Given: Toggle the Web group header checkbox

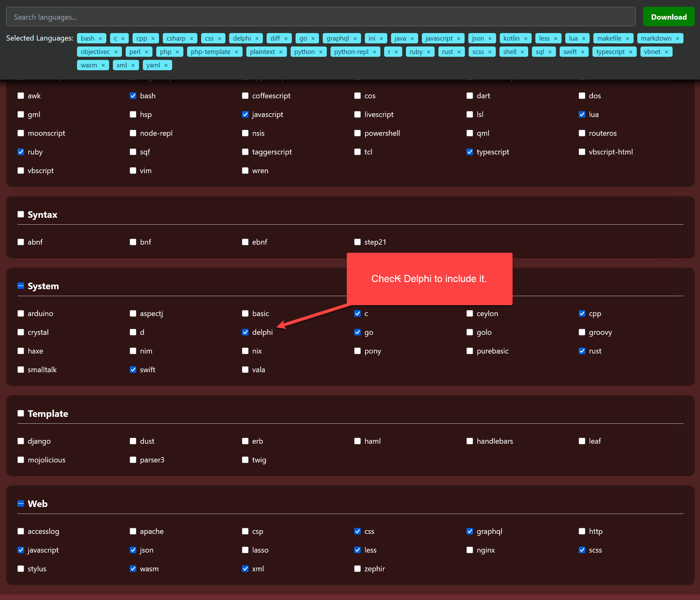Looking at the screenshot, I should coord(21,504).
